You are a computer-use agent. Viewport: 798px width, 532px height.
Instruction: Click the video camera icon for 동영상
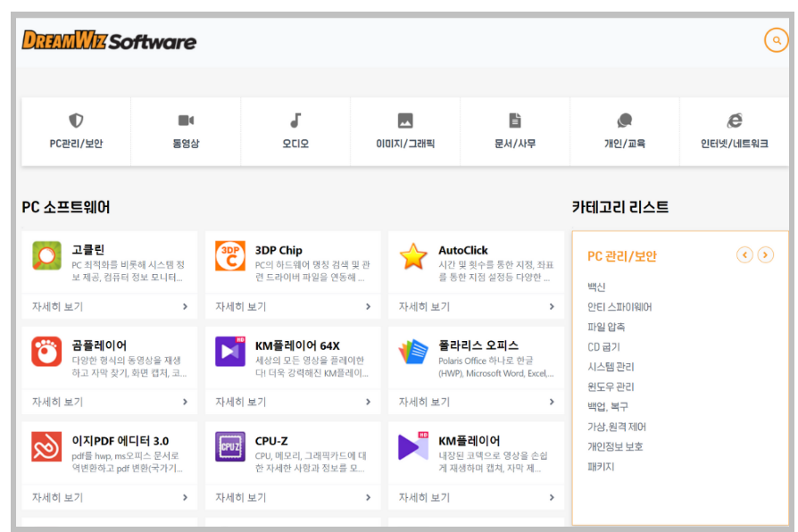(x=186, y=121)
